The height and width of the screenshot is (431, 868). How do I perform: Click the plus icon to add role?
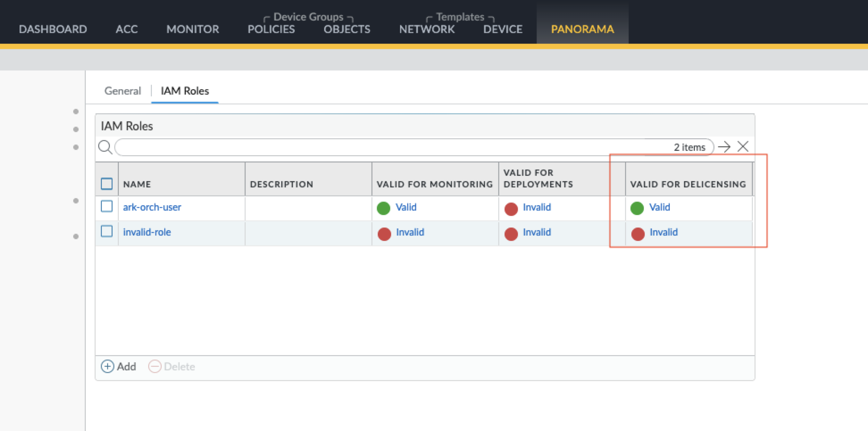tap(107, 366)
